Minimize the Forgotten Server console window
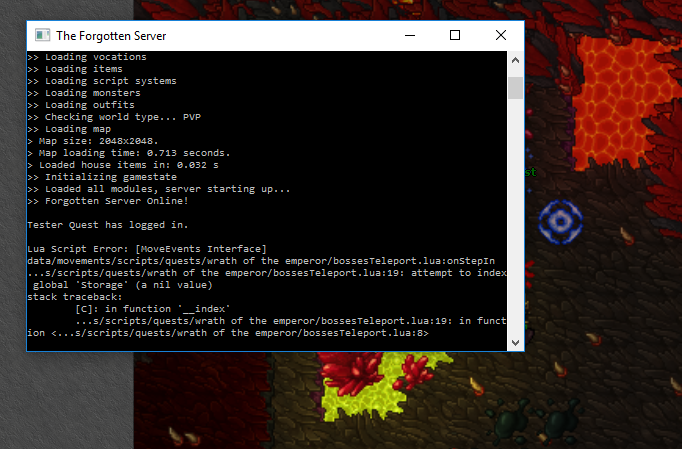 point(410,35)
